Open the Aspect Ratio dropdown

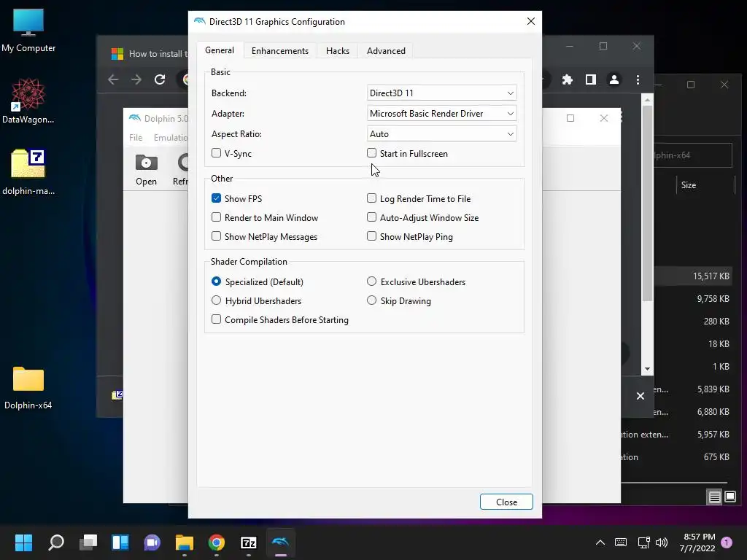[x=441, y=134]
